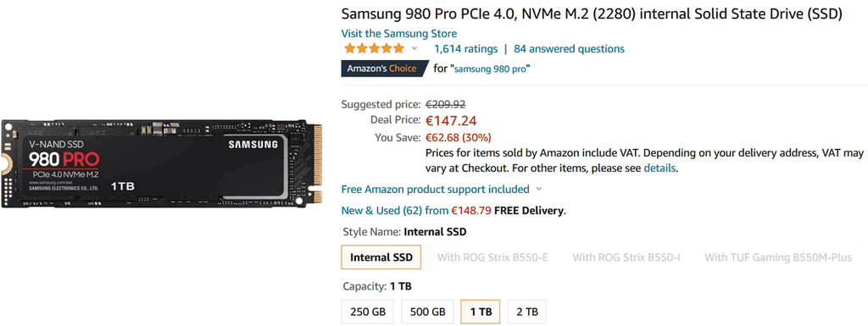Click the Free Amazon product support text
Screen dimensions: 868x326
(x=435, y=189)
